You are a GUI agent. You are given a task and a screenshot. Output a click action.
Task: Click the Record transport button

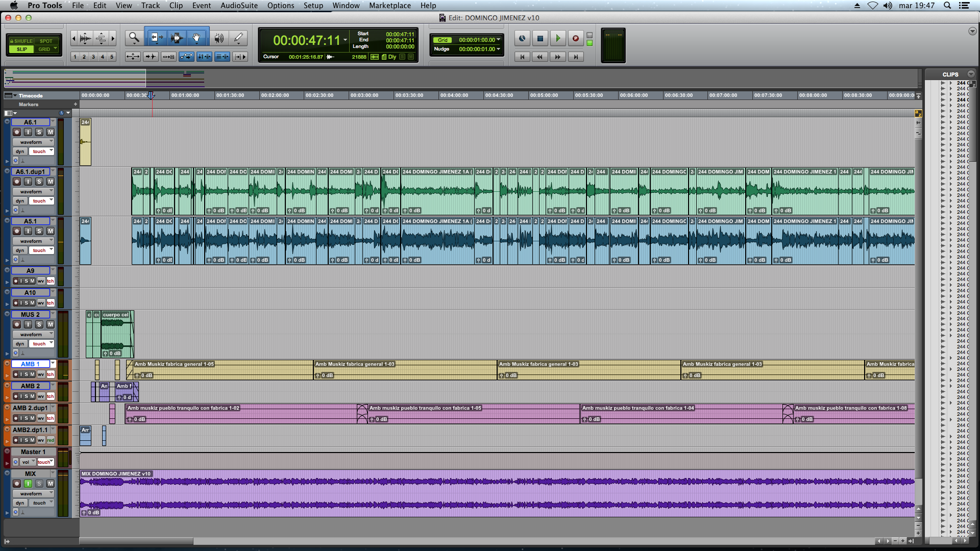coord(575,38)
